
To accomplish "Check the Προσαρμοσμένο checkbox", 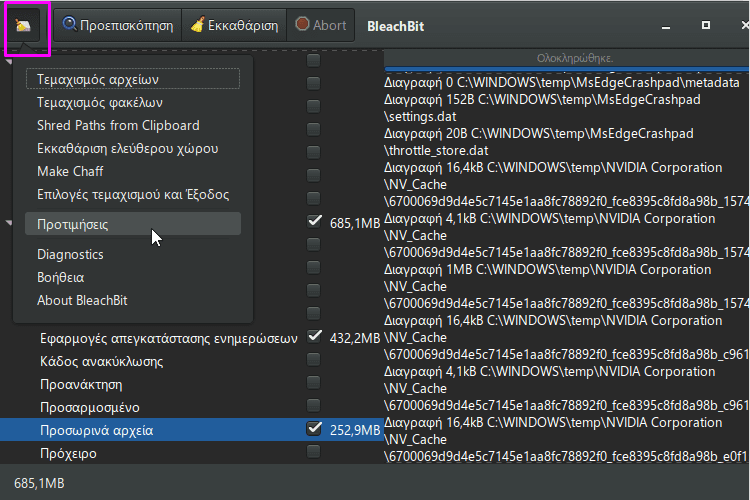I will coord(314,405).
